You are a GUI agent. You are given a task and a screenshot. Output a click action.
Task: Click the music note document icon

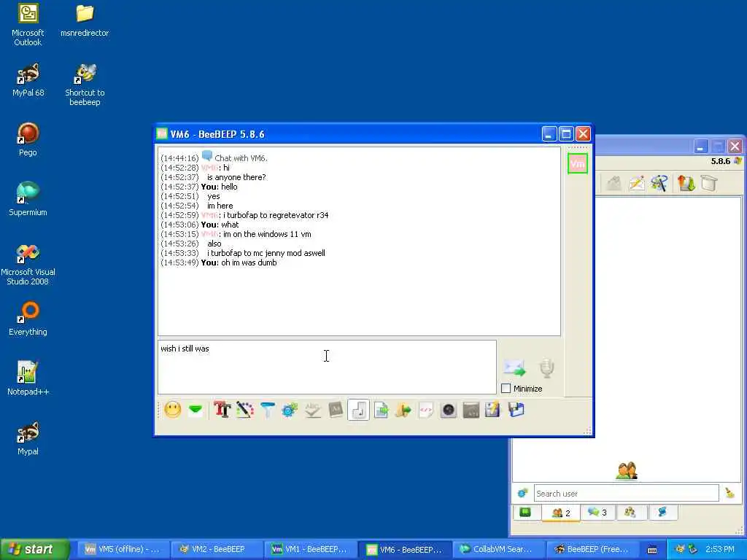click(x=359, y=410)
